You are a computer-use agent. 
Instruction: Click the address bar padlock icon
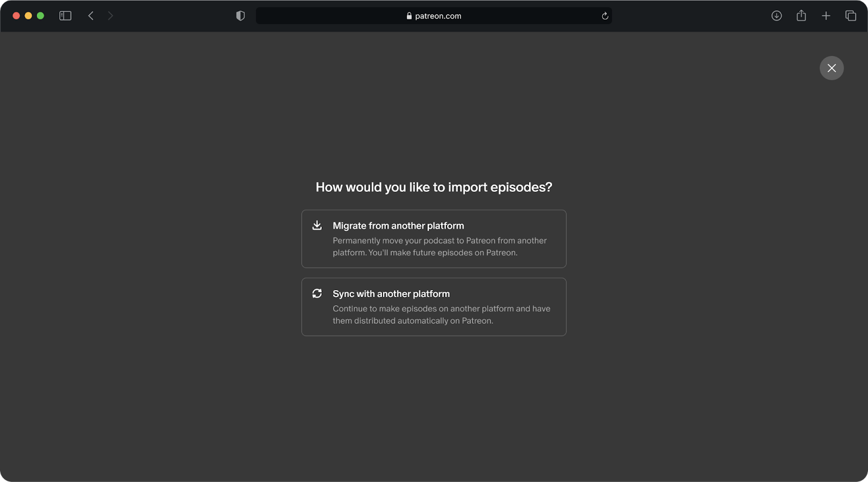[x=409, y=16]
